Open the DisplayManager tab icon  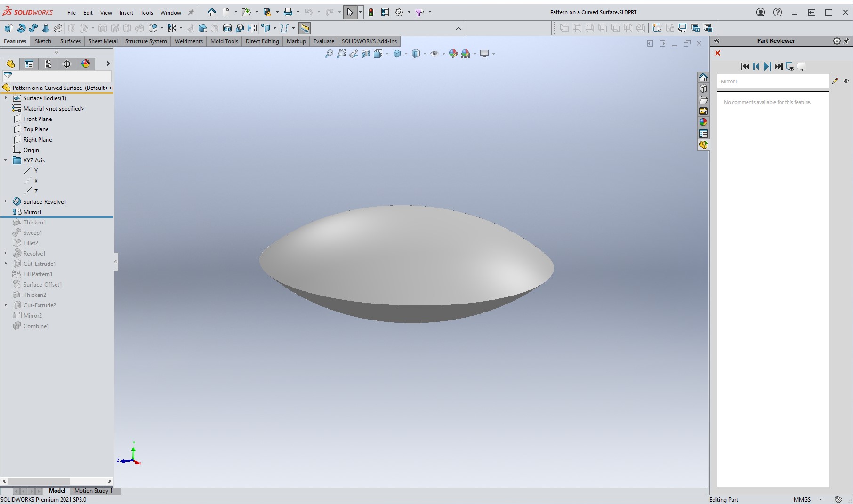click(x=86, y=64)
